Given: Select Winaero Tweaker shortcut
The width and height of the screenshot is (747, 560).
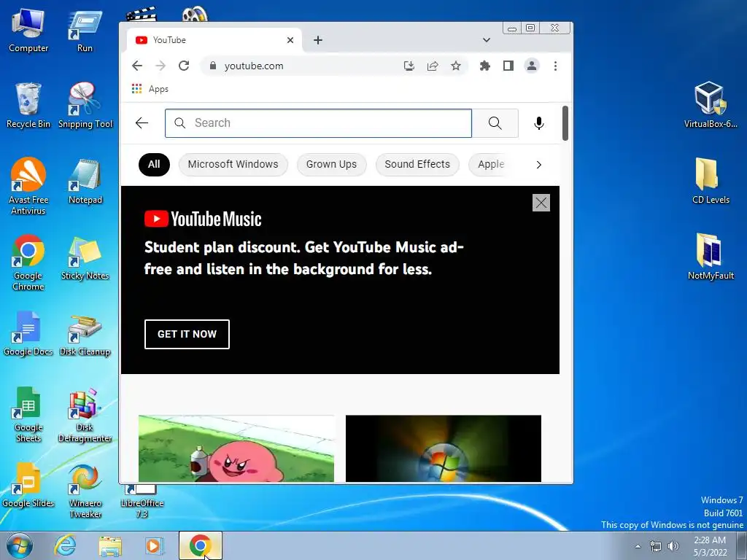Looking at the screenshot, I should click(85, 490).
